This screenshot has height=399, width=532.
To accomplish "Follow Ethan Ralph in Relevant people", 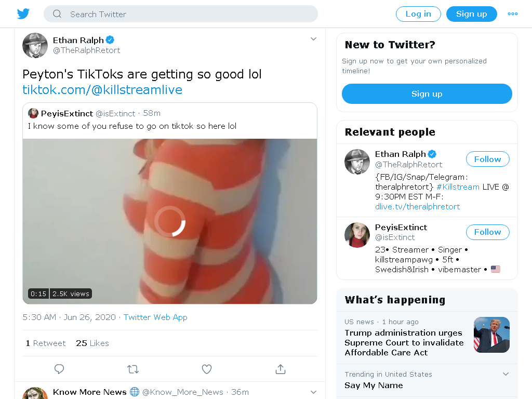I will pos(487,159).
